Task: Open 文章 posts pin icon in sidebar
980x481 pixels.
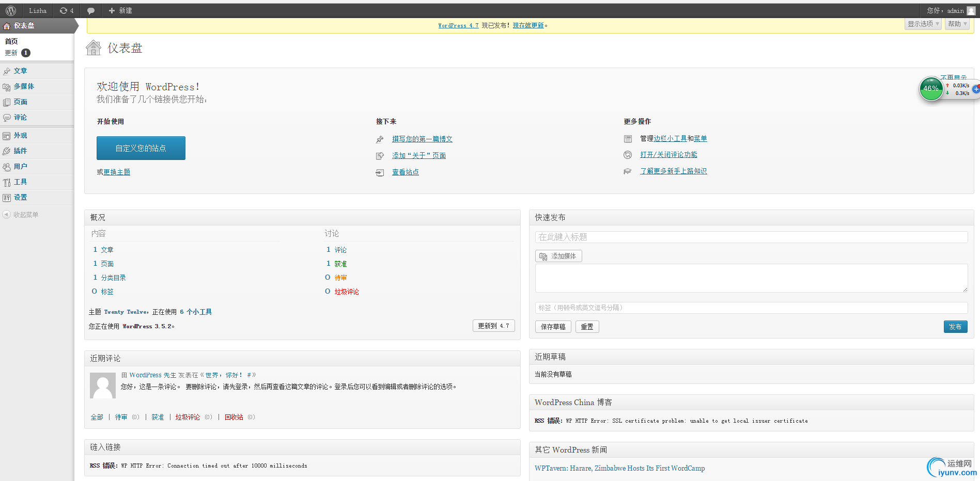Action: (x=7, y=71)
